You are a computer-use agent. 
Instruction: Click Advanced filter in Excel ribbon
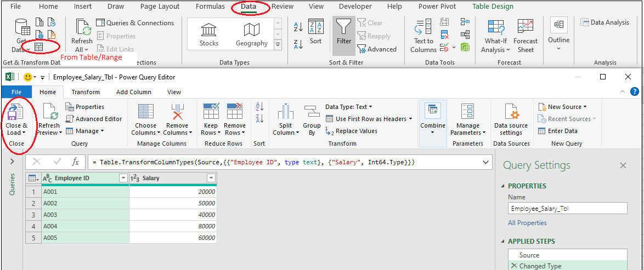(377, 49)
